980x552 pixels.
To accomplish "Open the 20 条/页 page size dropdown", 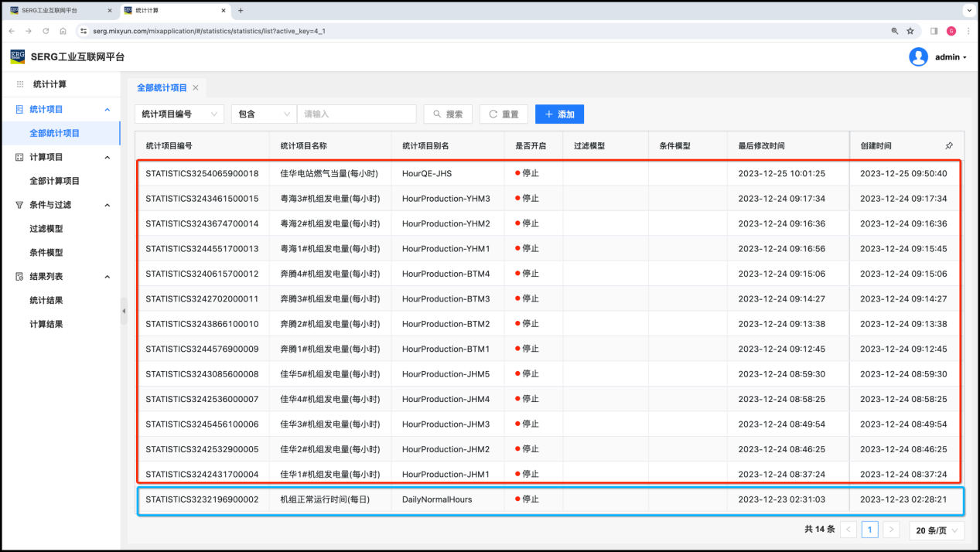I will click(x=936, y=530).
